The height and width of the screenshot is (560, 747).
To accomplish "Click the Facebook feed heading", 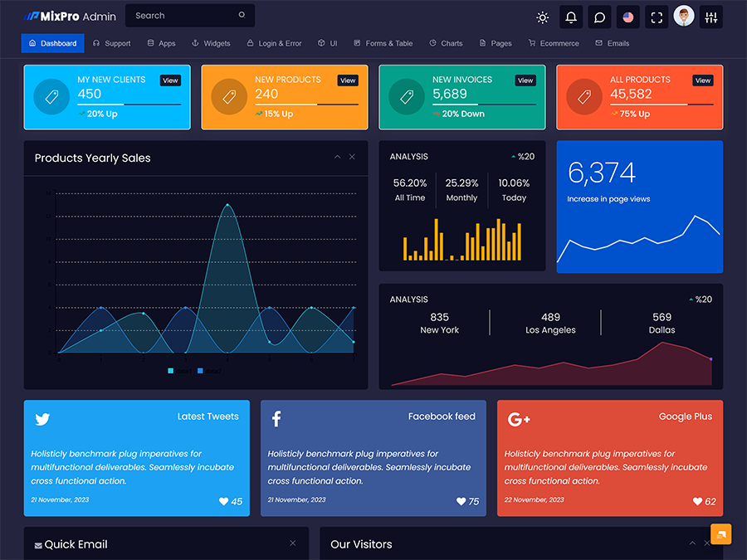I will (x=442, y=416).
